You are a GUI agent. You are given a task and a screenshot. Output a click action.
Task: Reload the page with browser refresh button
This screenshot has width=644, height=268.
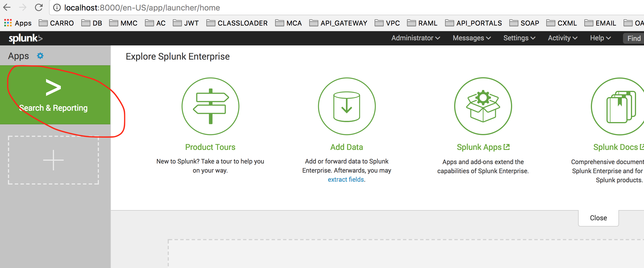pyautogui.click(x=39, y=8)
